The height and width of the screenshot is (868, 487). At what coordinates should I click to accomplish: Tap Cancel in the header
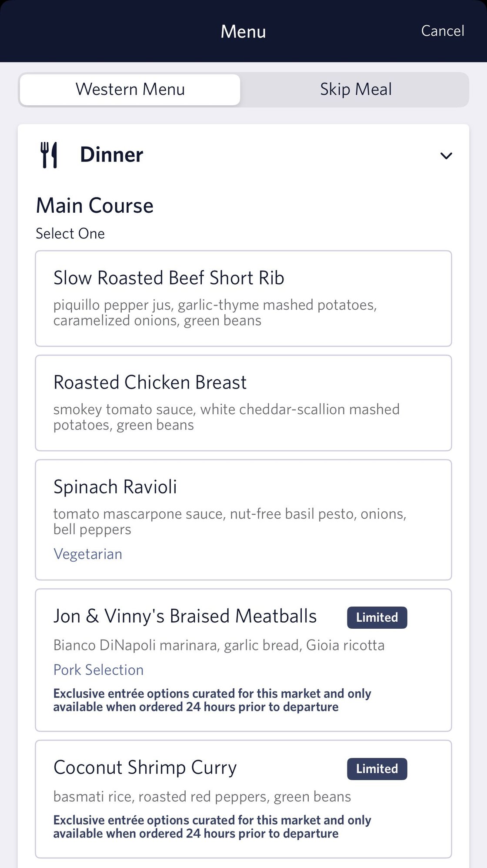coord(442,31)
